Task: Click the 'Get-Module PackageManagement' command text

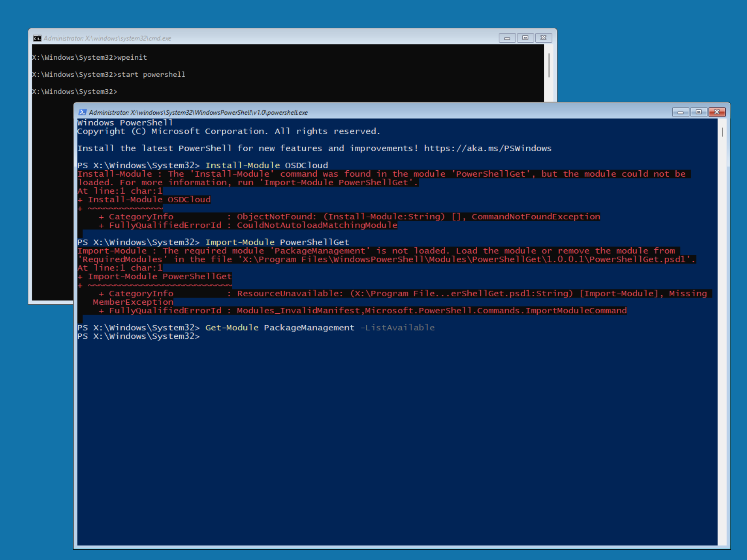Action: point(280,328)
